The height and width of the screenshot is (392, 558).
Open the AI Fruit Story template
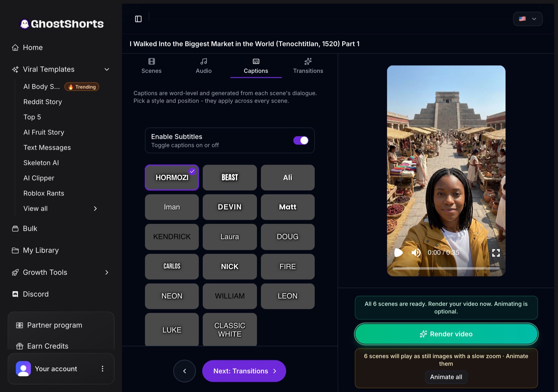(x=44, y=132)
